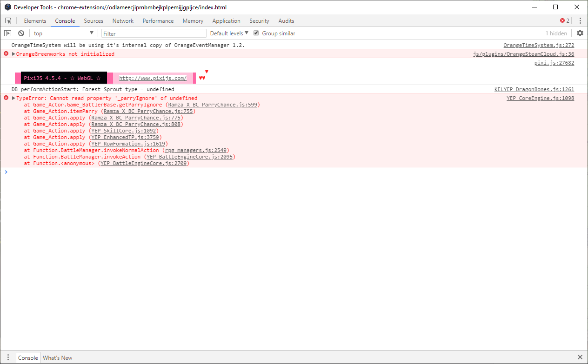The height and width of the screenshot is (364, 588).
Task: Click the TypeError '_parryIgnore' of undefined message
Action: click(107, 98)
